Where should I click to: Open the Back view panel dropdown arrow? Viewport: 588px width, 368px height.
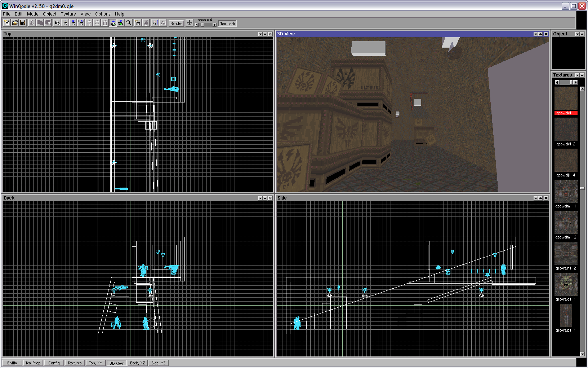[x=260, y=198]
